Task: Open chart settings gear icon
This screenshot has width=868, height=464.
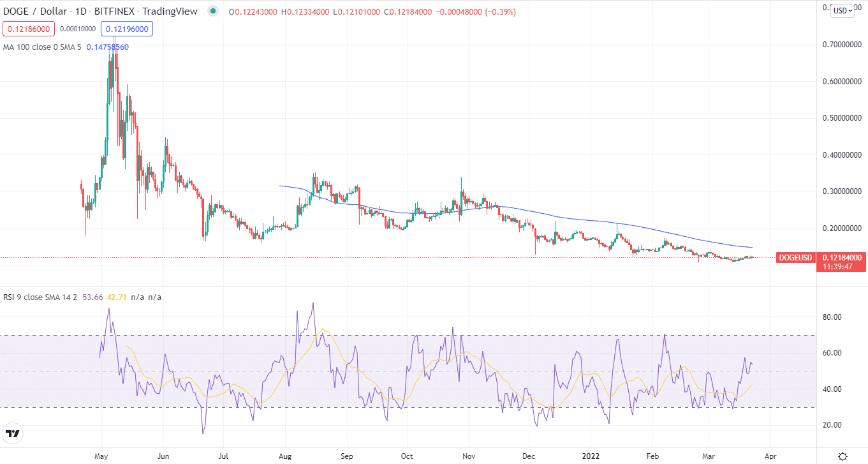Action: 842,456
